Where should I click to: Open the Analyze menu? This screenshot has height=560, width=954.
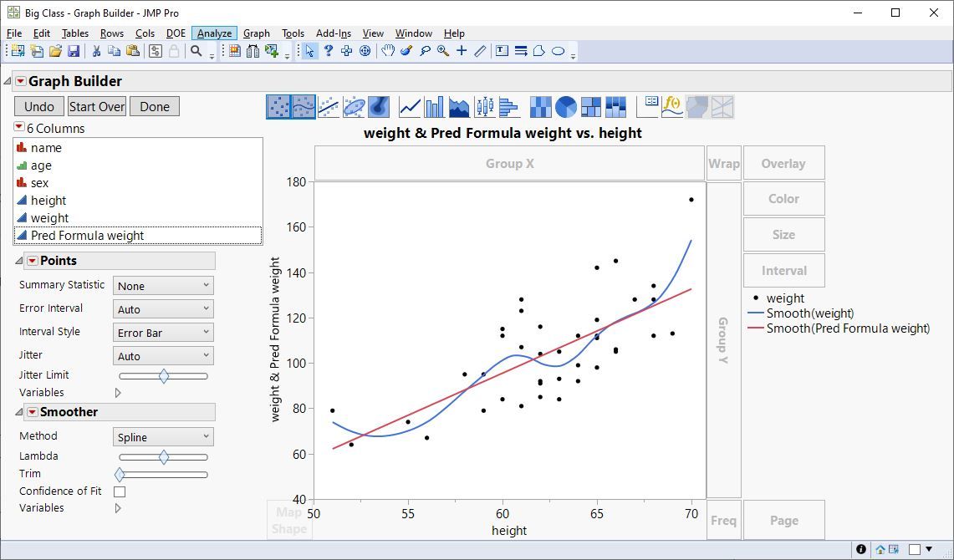click(214, 33)
